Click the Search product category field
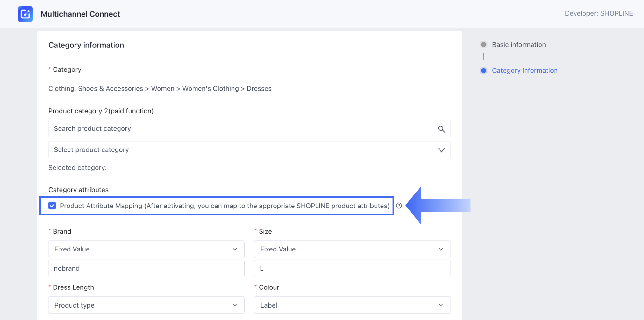Viewport: 644px width, 320px height. 242,129
